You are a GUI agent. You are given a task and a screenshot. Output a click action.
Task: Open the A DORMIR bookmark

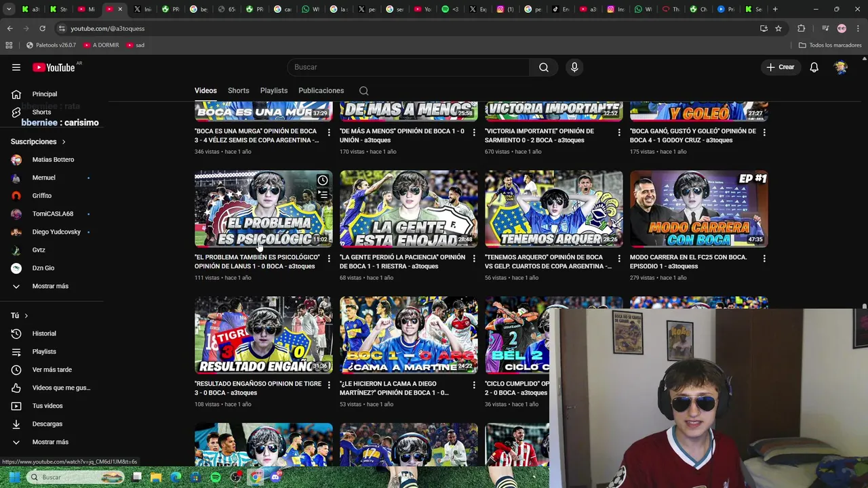point(101,45)
